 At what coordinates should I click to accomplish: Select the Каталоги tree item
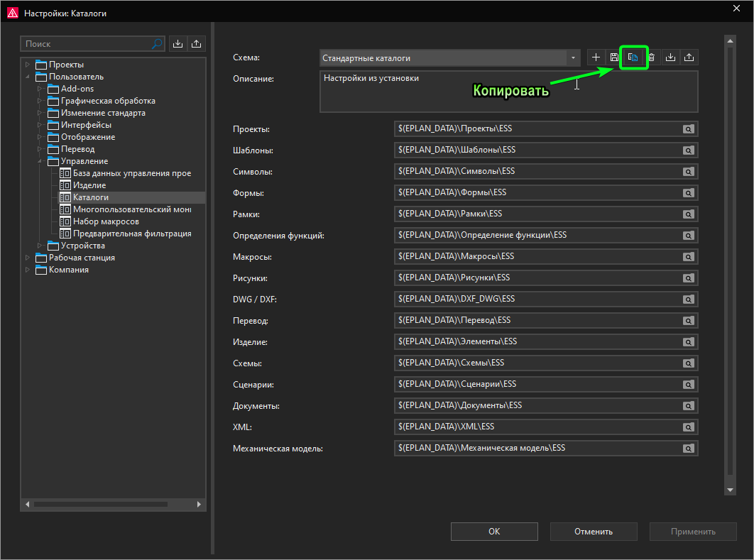coord(91,197)
